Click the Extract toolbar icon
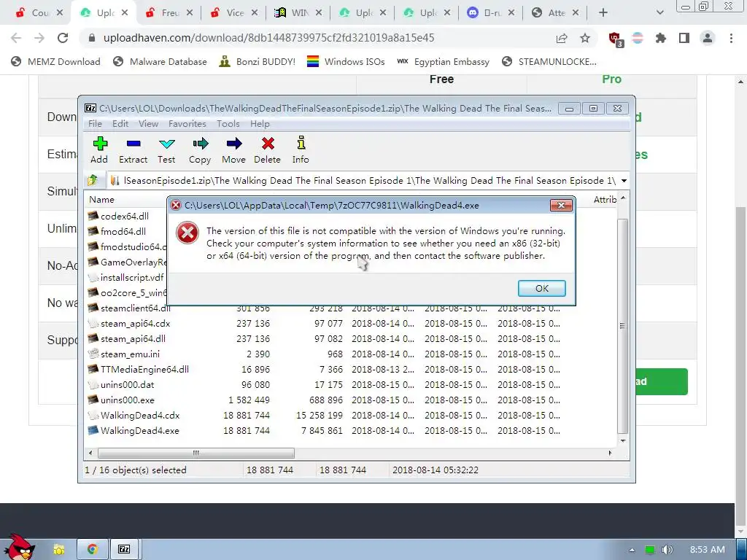The height and width of the screenshot is (560, 747). [x=133, y=150]
